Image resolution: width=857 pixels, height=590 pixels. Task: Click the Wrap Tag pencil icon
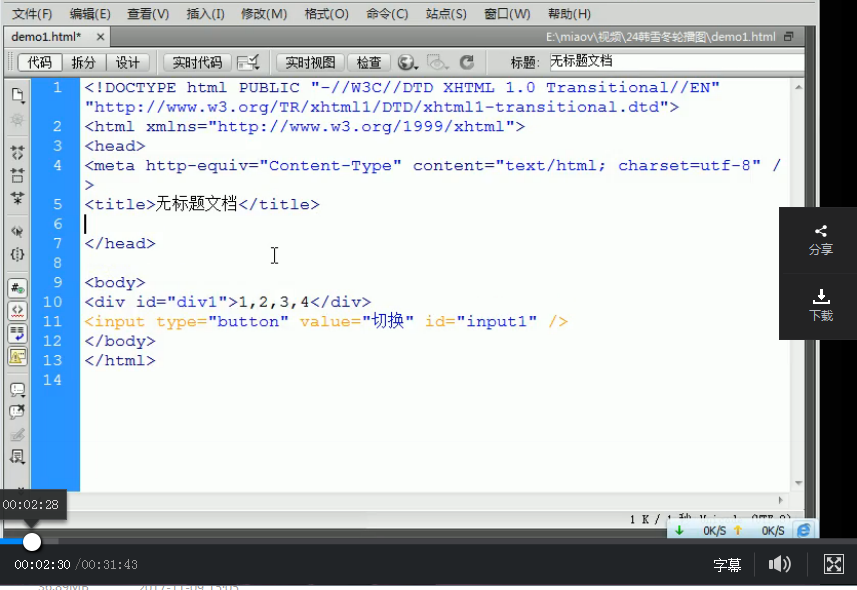17,435
